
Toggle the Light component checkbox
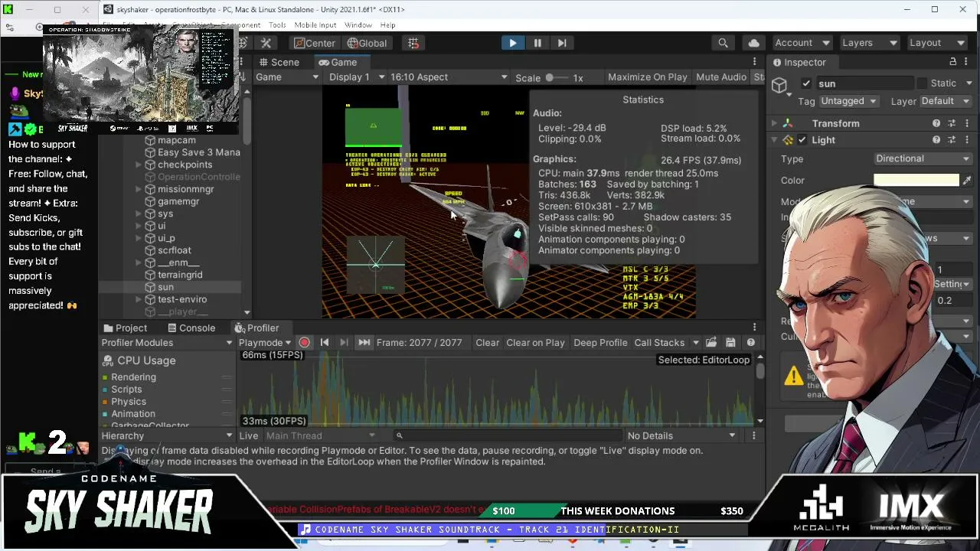click(x=802, y=140)
